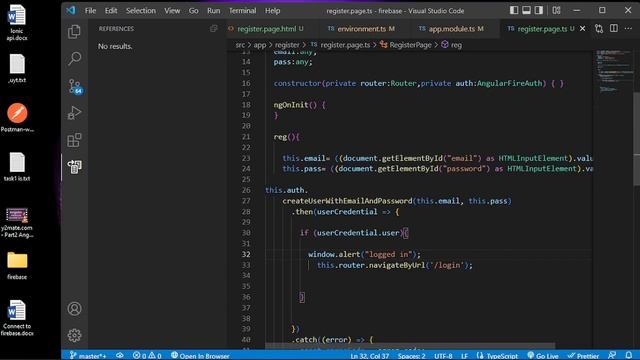The width and height of the screenshot is (640, 360).
Task: Click master branch in status bar
Action: pyautogui.click(x=88, y=356)
